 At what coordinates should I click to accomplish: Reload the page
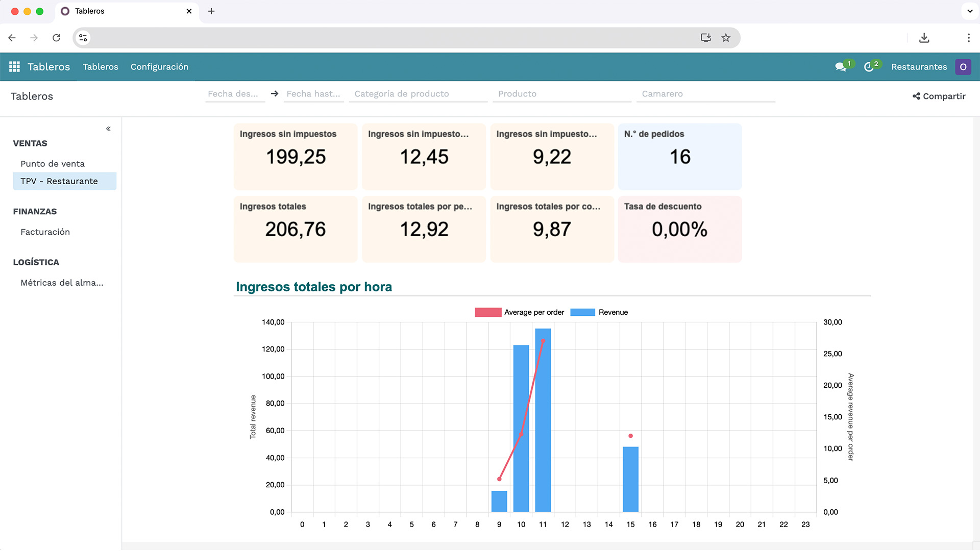point(57,38)
